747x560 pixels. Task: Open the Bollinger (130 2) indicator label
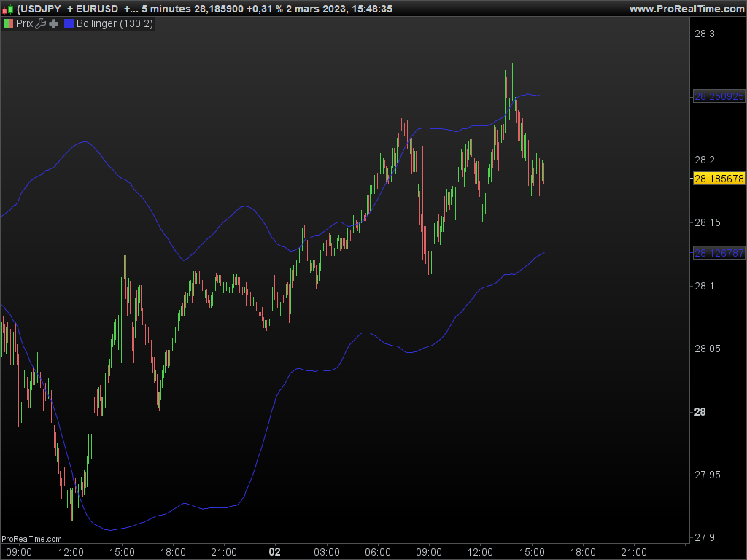pos(115,23)
